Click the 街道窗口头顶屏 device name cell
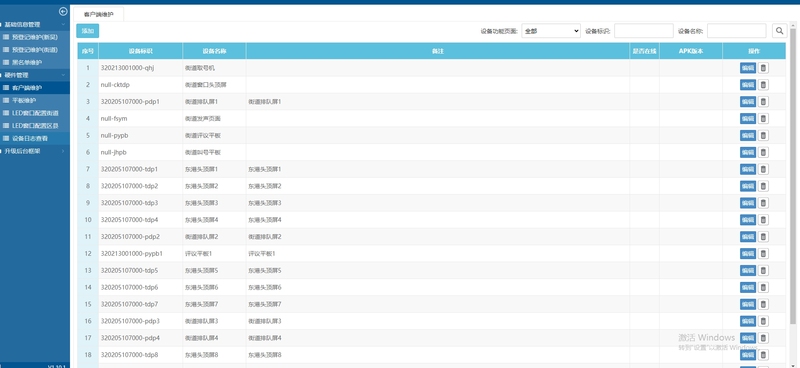The image size is (800, 368). [x=214, y=85]
